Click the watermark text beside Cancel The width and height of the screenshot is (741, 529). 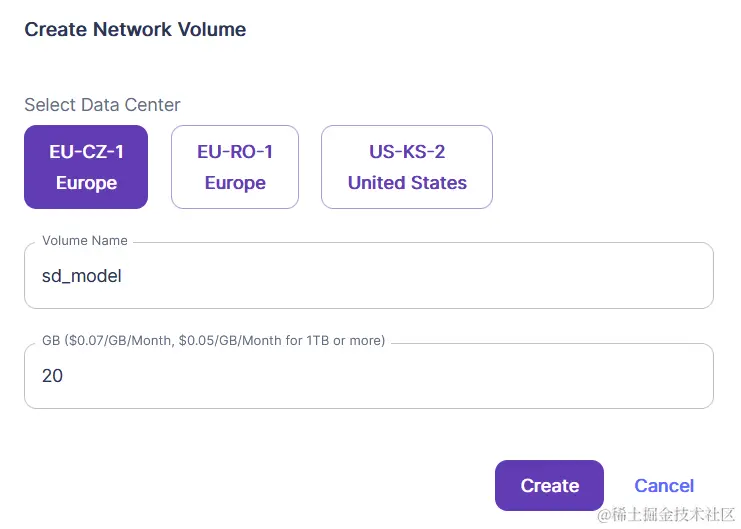pyautogui.click(x=667, y=514)
